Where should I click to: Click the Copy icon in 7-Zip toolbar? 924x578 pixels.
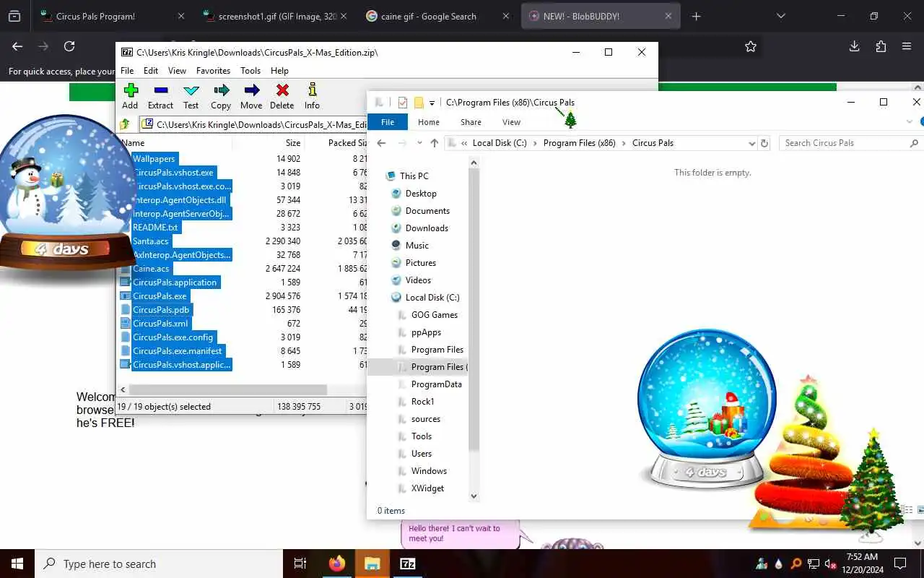[x=221, y=96]
